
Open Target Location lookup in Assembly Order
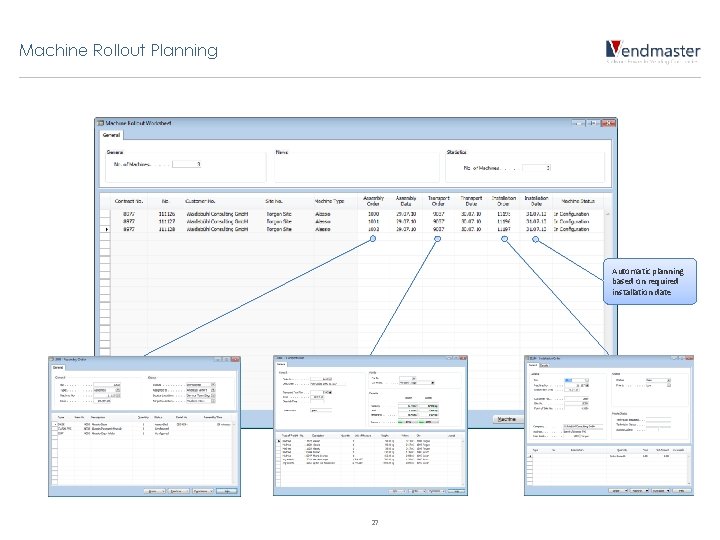pos(213,401)
